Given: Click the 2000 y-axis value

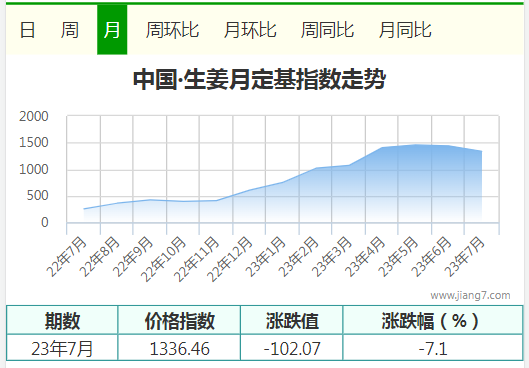Looking at the screenshot, I should (x=34, y=116).
